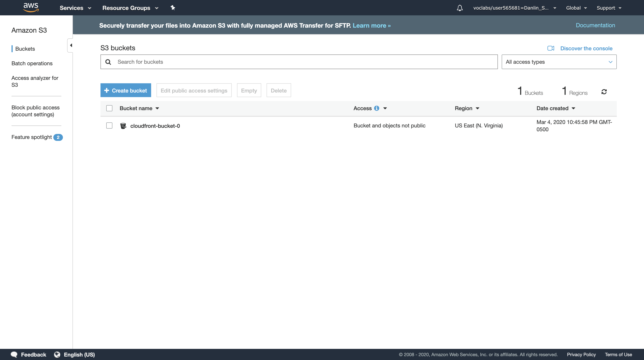Open Batch operations in the sidebar

[32, 63]
